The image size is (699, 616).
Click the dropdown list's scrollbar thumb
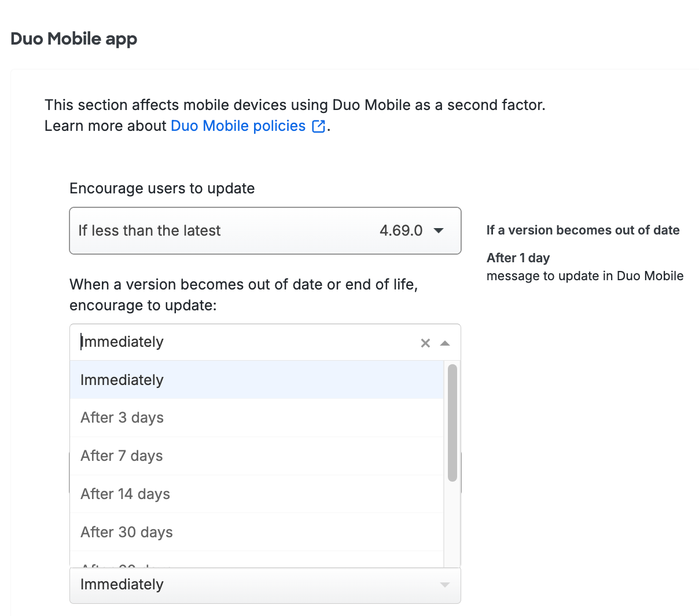(x=452, y=423)
